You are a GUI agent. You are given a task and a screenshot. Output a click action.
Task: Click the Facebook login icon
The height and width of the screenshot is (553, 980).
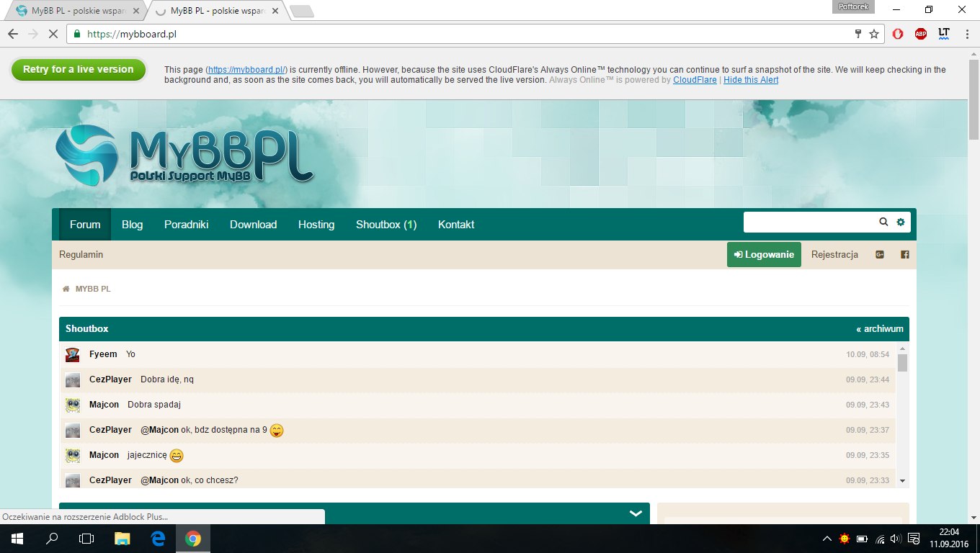coord(905,254)
